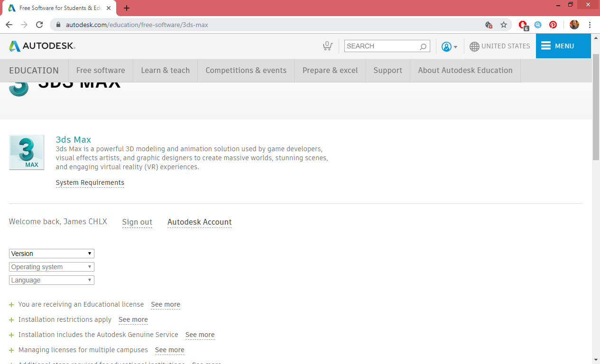Click the globe United States region icon

pos(474,46)
